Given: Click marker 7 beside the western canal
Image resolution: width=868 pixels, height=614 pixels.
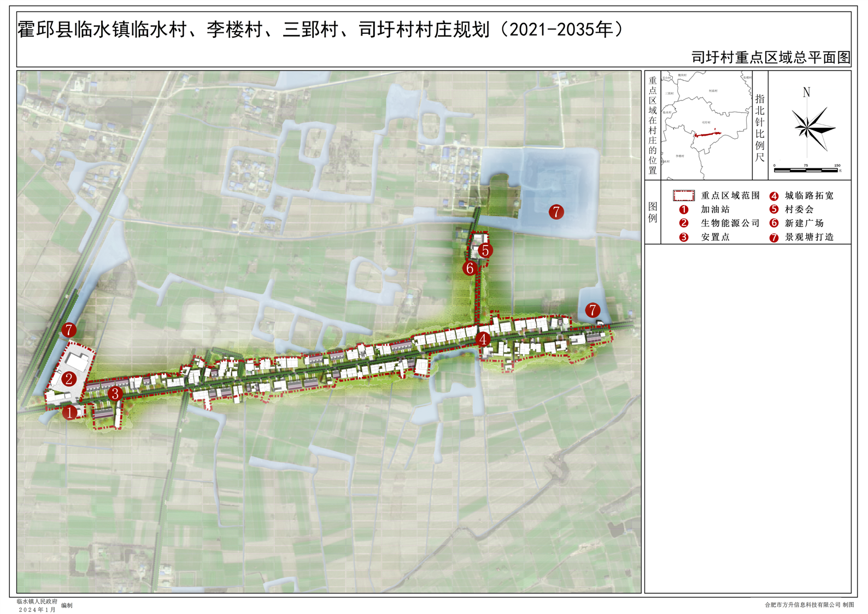Looking at the screenshot, I should tap(68, 330).
